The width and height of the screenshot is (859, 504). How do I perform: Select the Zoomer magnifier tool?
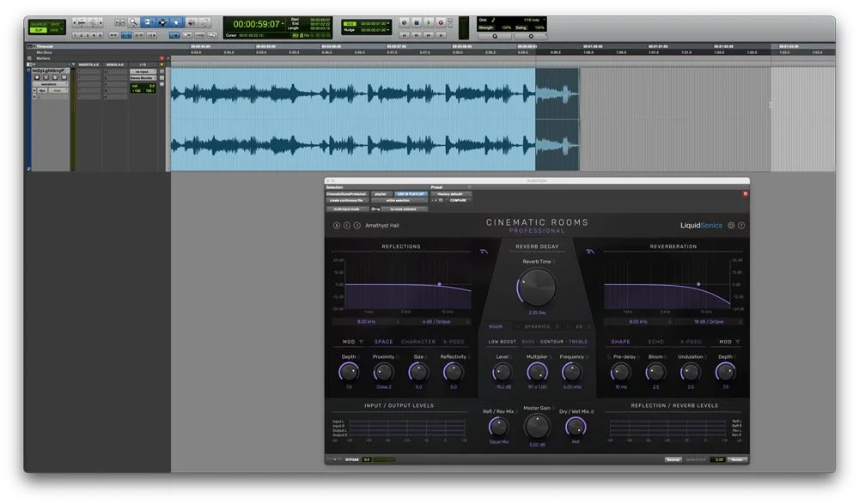pyautogui.click(x=133, y=22)
